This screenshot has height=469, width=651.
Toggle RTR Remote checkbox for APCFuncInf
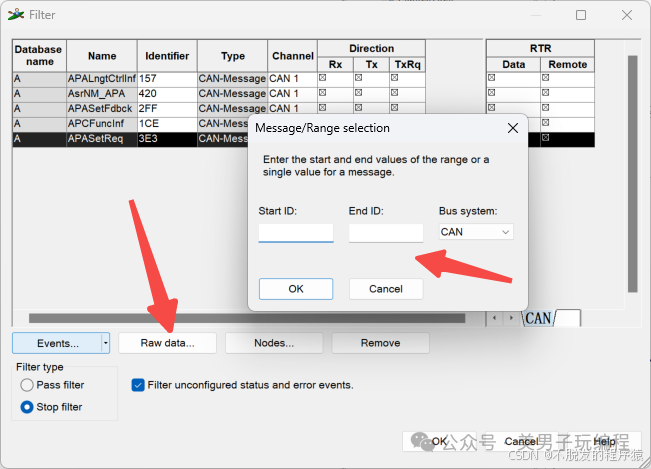(x=546, y=122)
